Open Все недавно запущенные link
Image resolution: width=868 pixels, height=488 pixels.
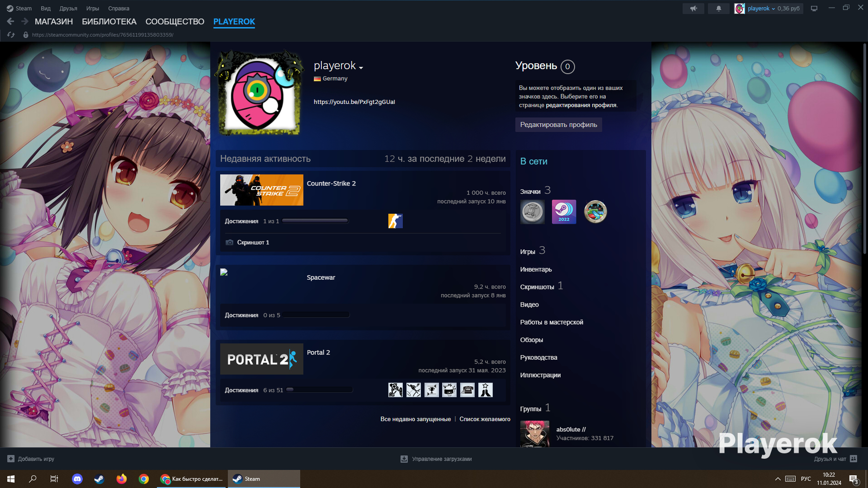[415, 419]
